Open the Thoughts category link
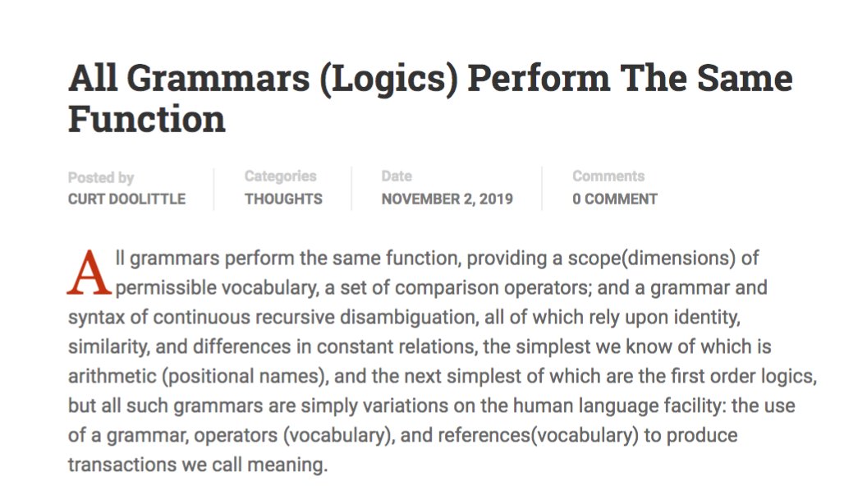The image size is (867, 504). [x=283, y=199]
